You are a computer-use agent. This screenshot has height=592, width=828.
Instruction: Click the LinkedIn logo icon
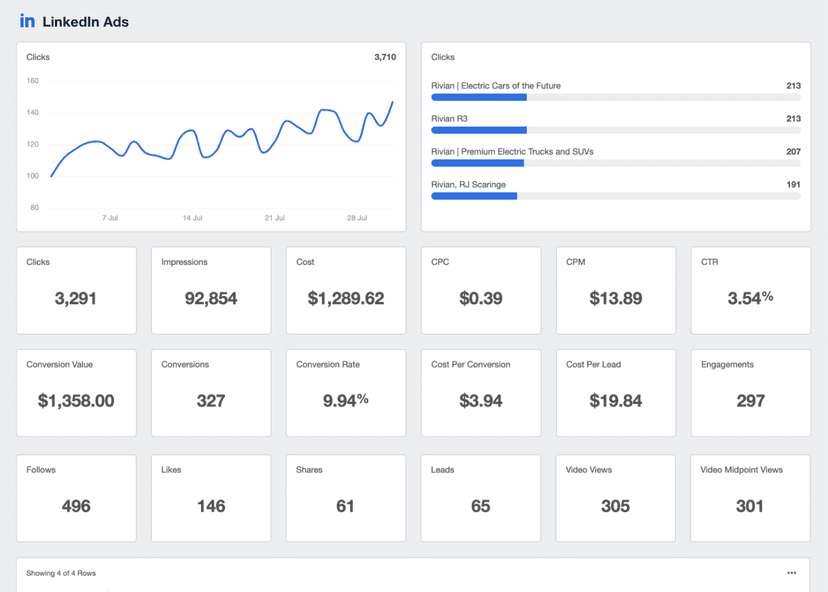27,21
